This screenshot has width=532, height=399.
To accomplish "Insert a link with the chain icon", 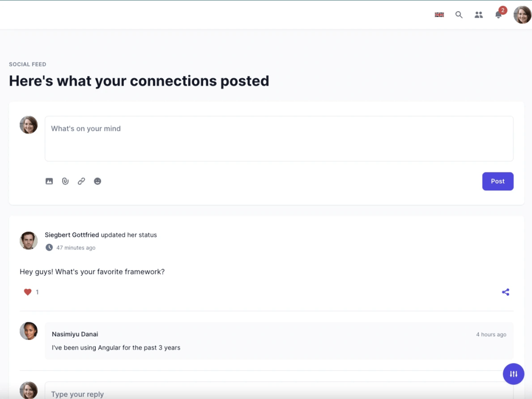I will click(x=81, y=181).
